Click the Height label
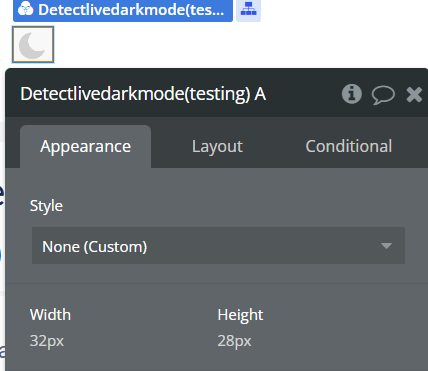This screenshot has width=428, height=371. (240, 315)
